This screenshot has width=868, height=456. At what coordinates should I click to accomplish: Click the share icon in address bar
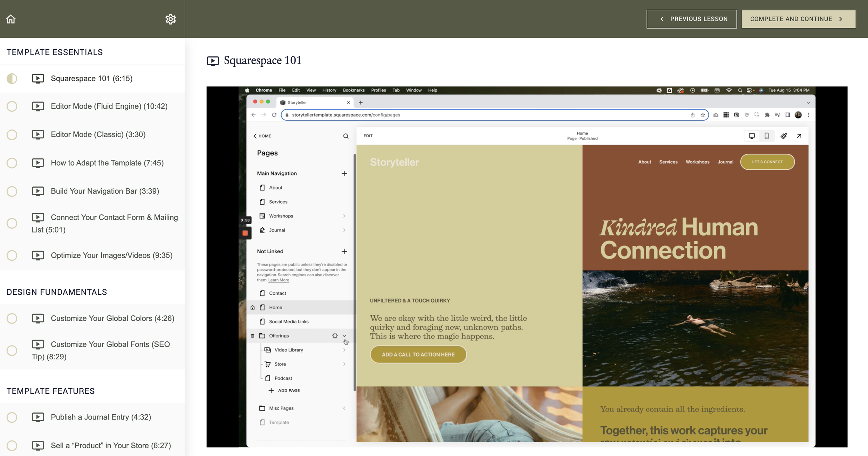[x=692, y=115]
